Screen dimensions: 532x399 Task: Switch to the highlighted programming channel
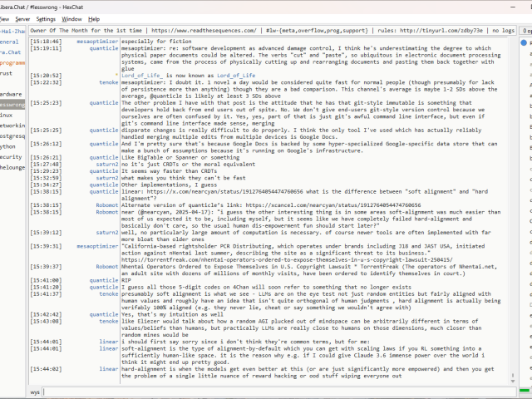[12, 62]
